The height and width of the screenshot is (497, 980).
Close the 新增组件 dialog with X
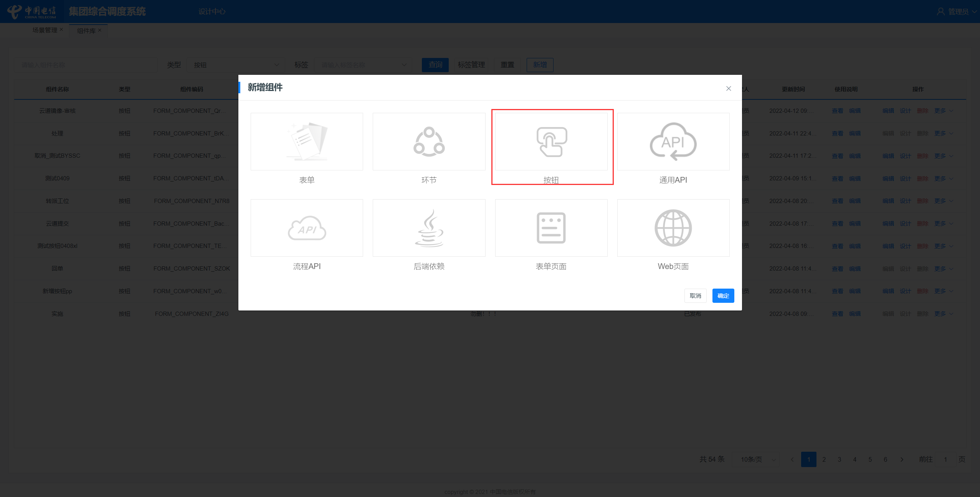click(728, 88)
